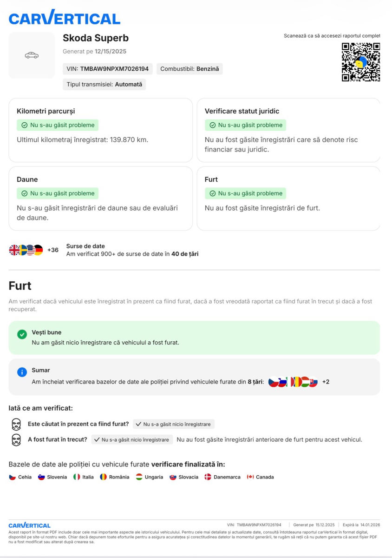Click the thief mask icon for current theft search
392x558 pixels.
coord(16,424)
